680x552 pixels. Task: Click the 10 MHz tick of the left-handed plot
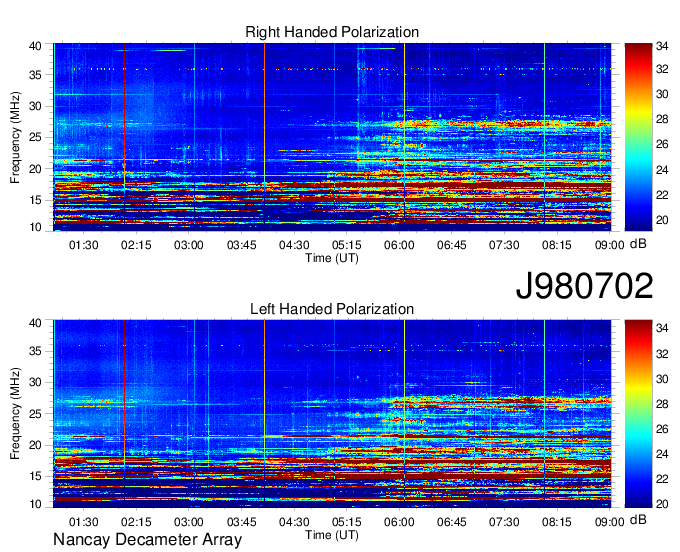point(35,504)
